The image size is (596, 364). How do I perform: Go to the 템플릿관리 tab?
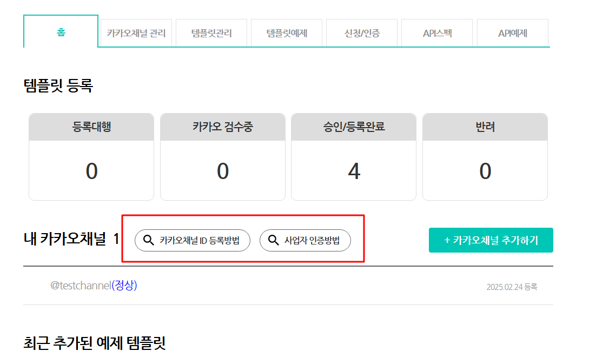coord(211,34)
